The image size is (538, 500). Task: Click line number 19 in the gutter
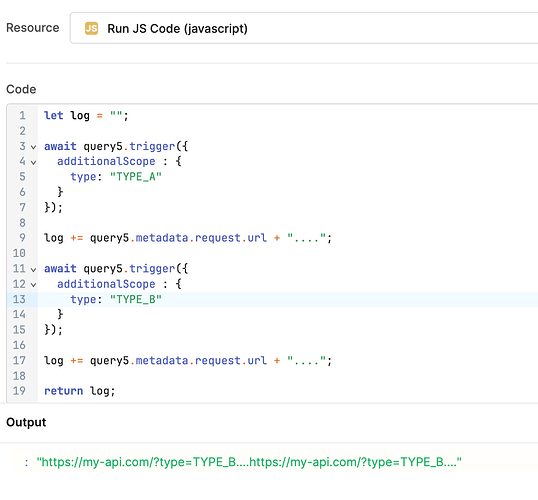[19, 391]
